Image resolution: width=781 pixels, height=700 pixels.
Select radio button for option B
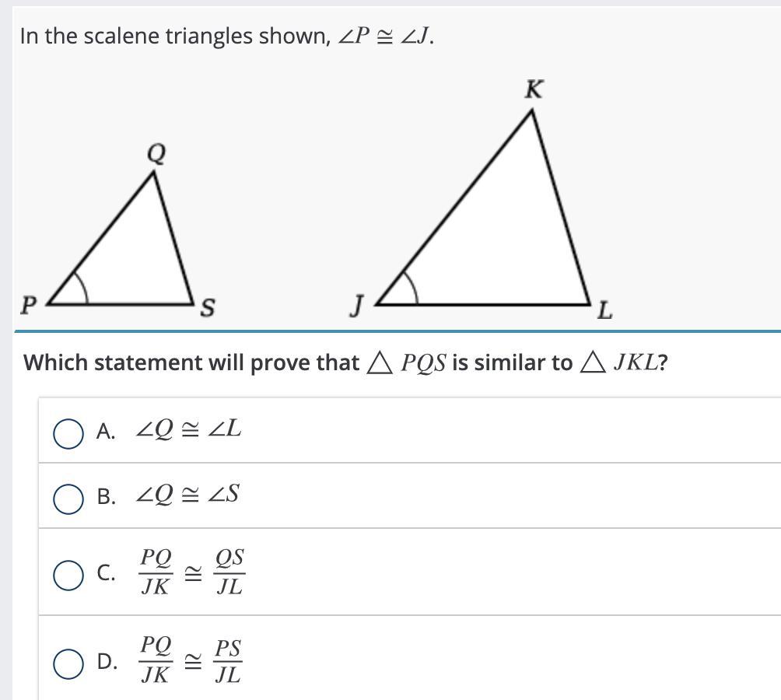click(x=68, y=499)
